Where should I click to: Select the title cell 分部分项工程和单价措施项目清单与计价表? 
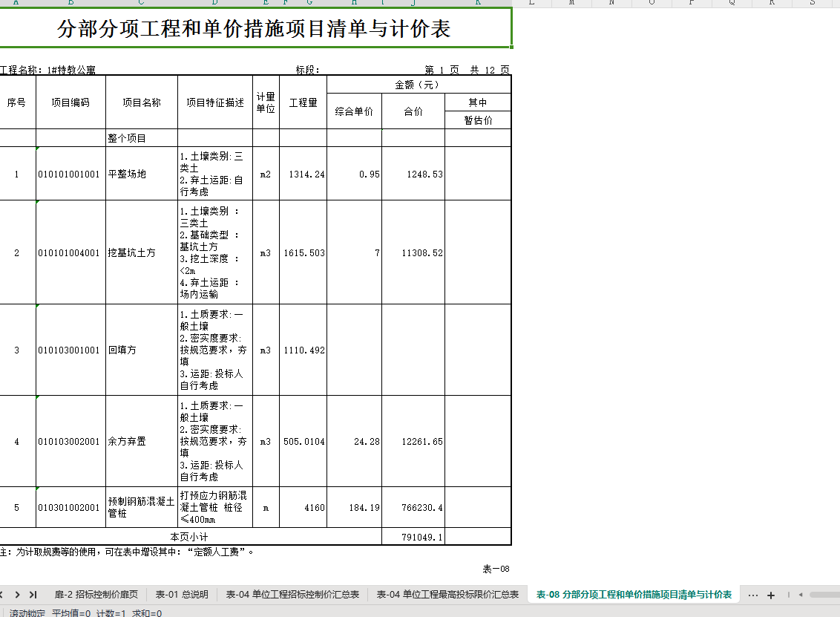point(255,28)
